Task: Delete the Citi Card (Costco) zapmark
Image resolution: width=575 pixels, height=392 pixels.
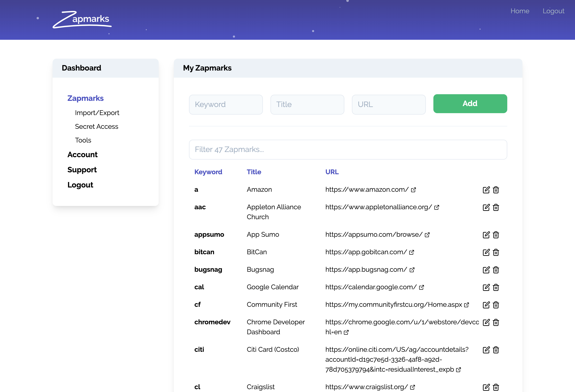Action: pyautogui.click(x=496, y=350)
